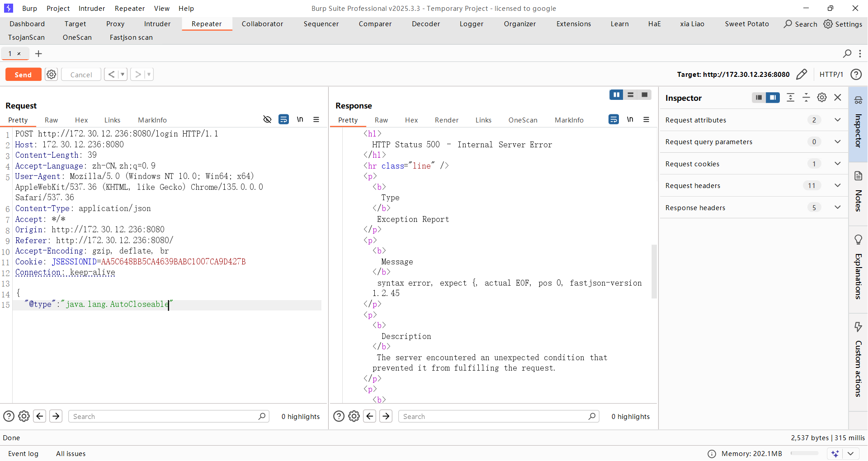Open the Notes side panel

pyautogui.click(x=858, y=193)
